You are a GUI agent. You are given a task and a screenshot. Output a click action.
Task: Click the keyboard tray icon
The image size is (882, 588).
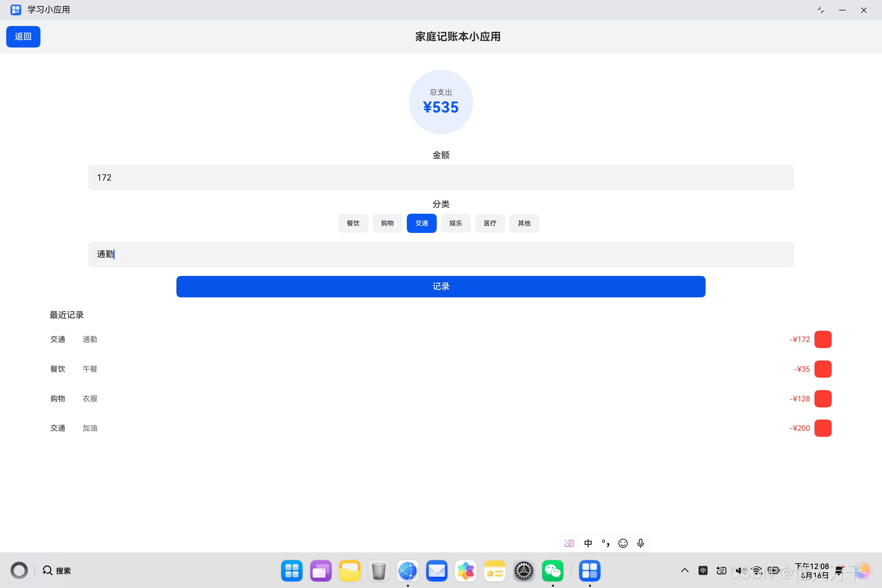point(721,571)
